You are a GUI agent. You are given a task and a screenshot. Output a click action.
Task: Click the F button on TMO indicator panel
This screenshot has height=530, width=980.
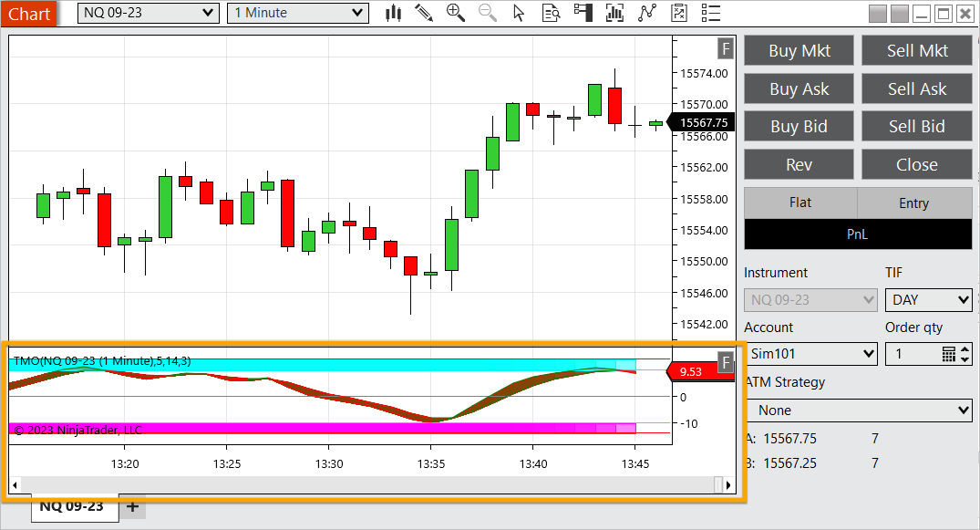726,361
